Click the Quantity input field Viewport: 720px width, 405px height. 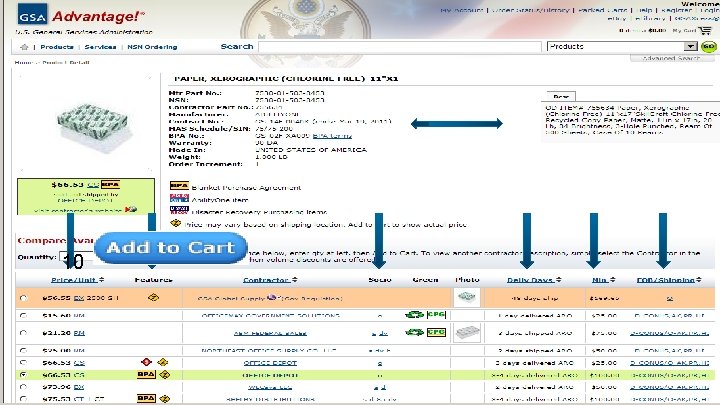[76, 258]
